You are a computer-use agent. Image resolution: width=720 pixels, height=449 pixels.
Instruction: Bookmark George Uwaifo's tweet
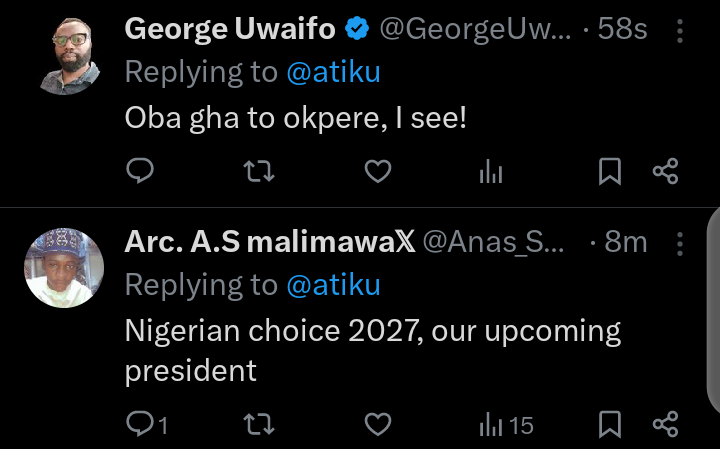[609, 172]
